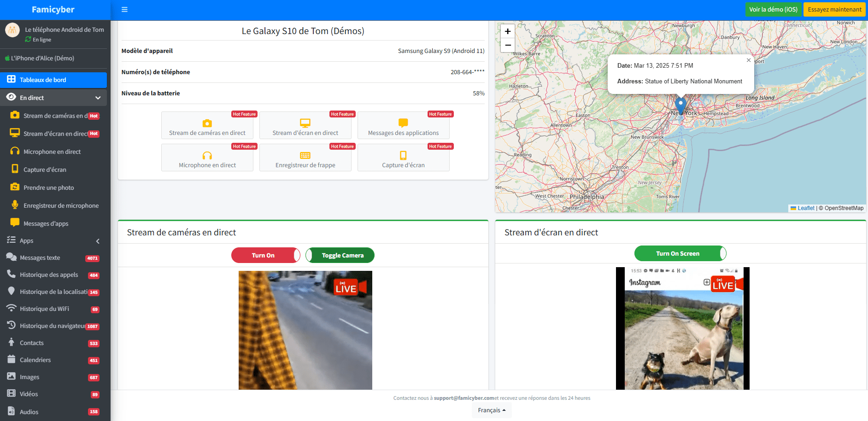868x421 pixels.
Task: Click the history clock icon for Historique du navigateur
Action: pyautogui.click(x=11, y=325)
